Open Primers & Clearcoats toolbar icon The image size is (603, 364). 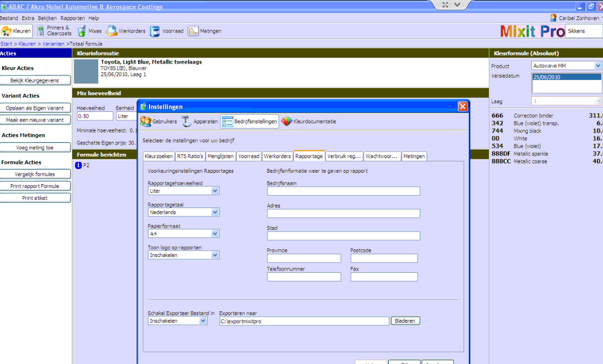click(41, 31)
